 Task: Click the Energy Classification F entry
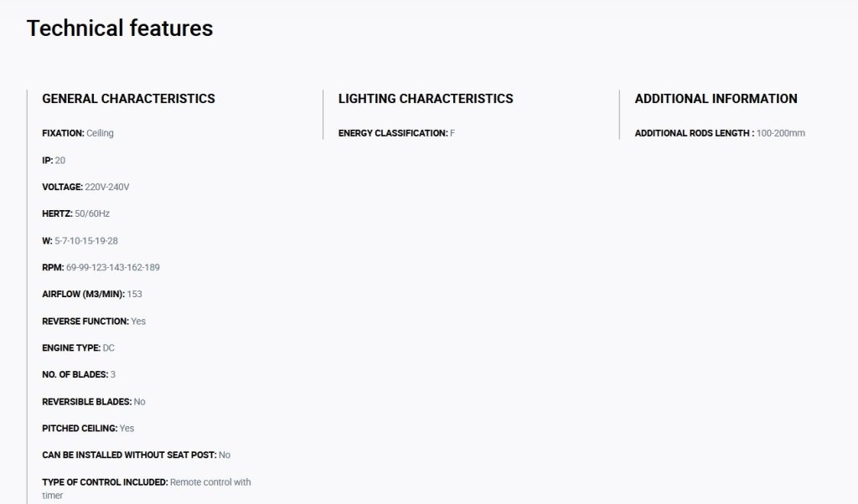pyautogui.click(x=396, y=133)
